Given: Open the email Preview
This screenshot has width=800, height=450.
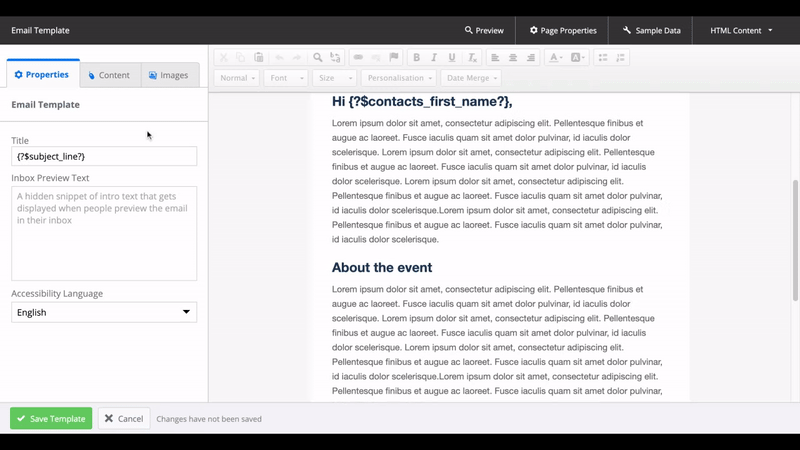Looking at the screenshot, I should 484,30.
